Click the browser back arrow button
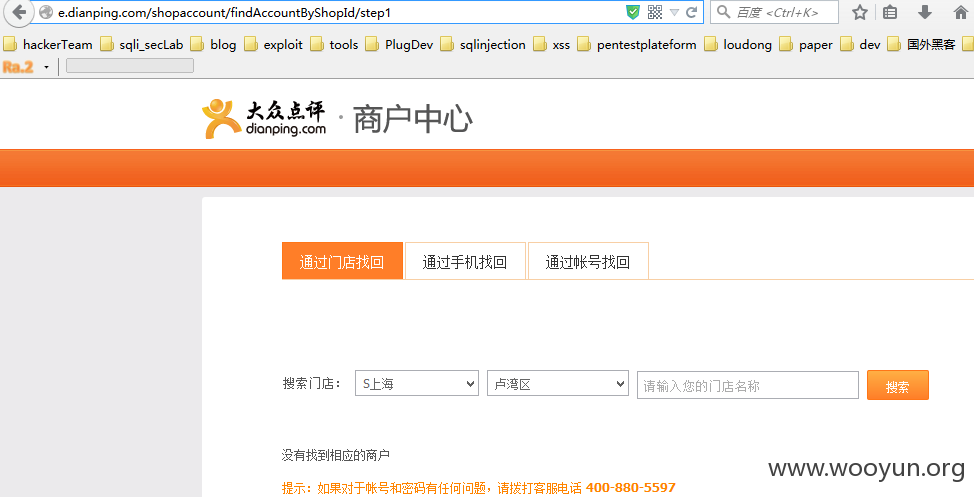 (19, 12)
